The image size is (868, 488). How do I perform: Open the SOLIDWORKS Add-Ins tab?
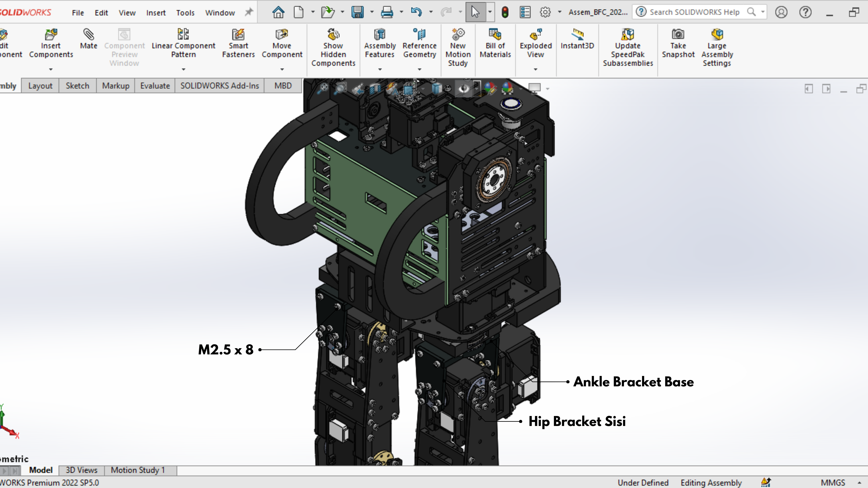tap(220, 86)
